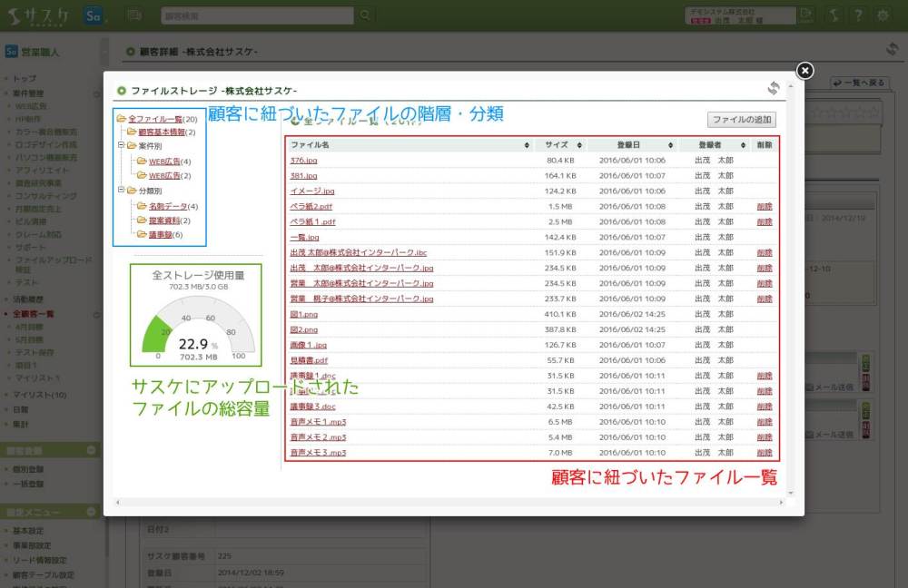Sort files using the サイズ sort arrows
Screen dimensions: 908x588
click(x=577, y=145)
